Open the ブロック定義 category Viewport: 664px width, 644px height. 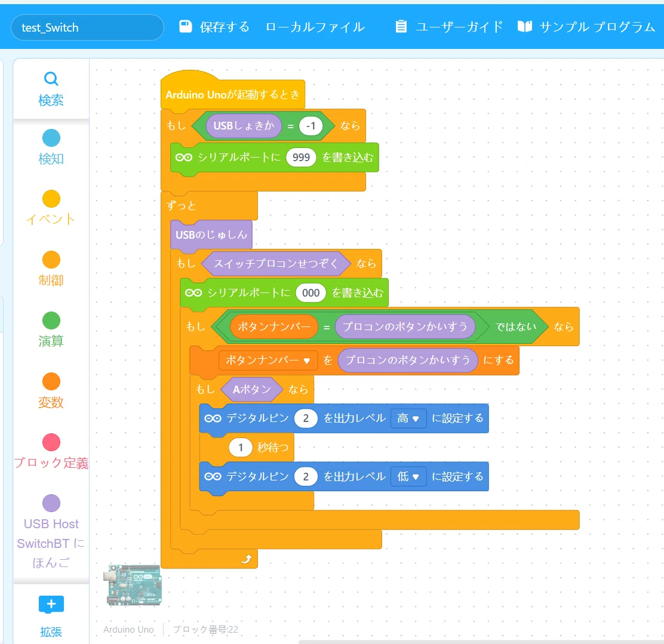click(x=51, y=452)
